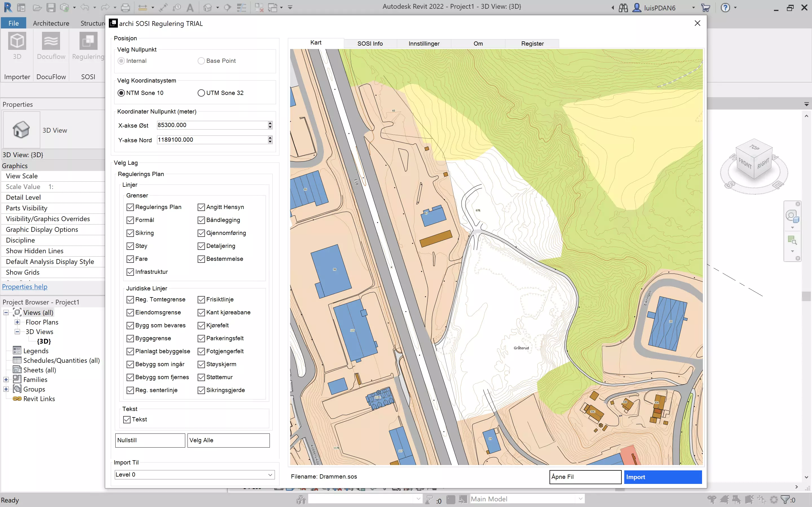Open the Innstillinger tab
This screenshot has height=507, width=812.
click(x=424, y=44)
